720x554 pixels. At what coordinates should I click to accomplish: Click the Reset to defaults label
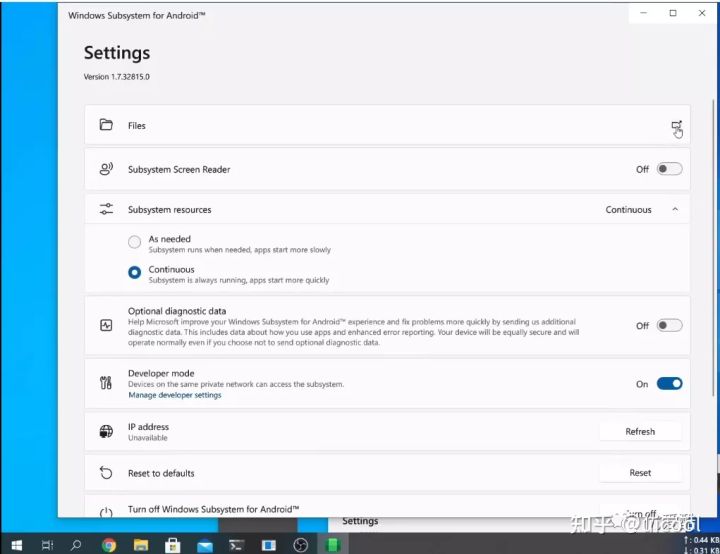pos(161,473)
